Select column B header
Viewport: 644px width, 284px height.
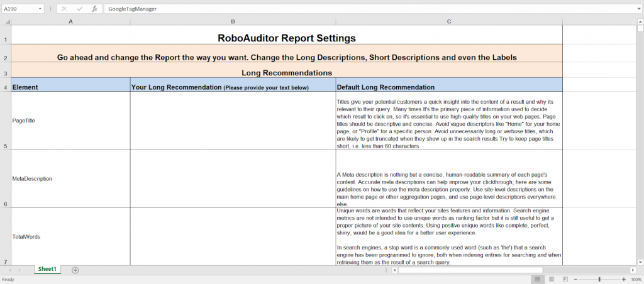click(x=233, y=21)
